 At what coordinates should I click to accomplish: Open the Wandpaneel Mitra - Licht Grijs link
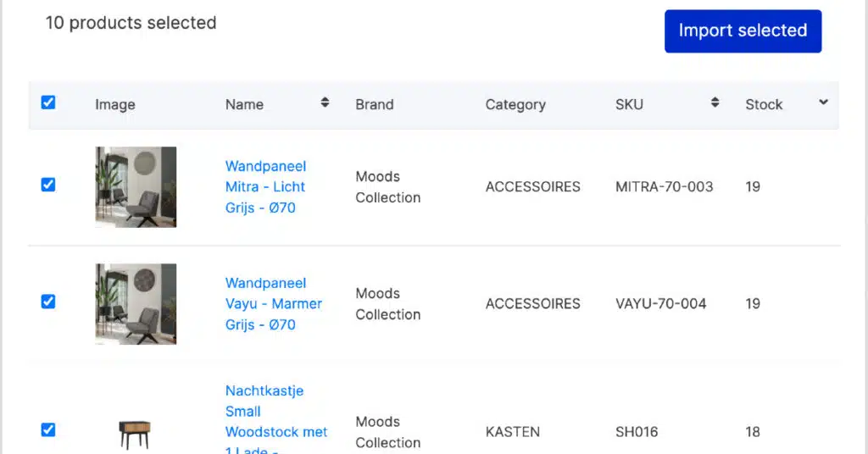click(x=265, y=187)
